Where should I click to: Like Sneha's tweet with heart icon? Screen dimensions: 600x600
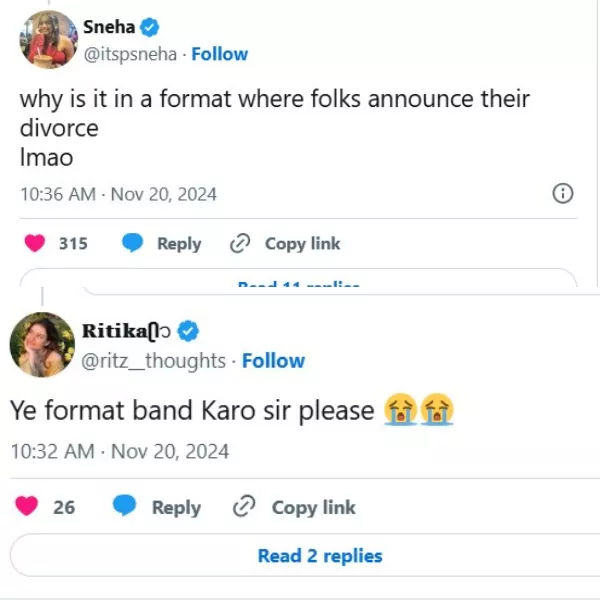click(35, 243)
